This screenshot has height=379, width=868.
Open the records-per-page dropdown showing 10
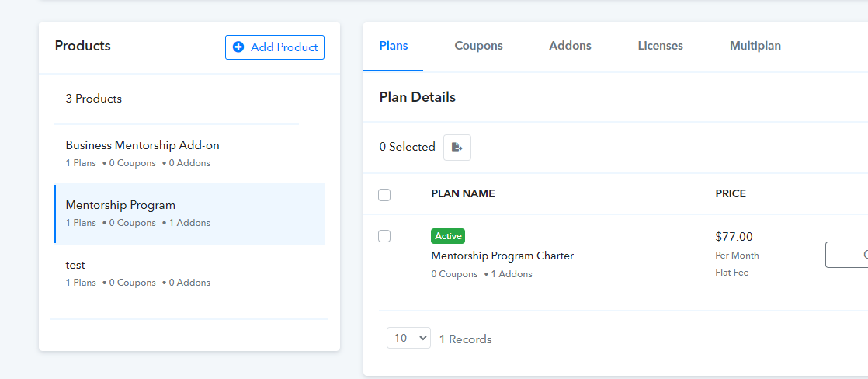408,338
